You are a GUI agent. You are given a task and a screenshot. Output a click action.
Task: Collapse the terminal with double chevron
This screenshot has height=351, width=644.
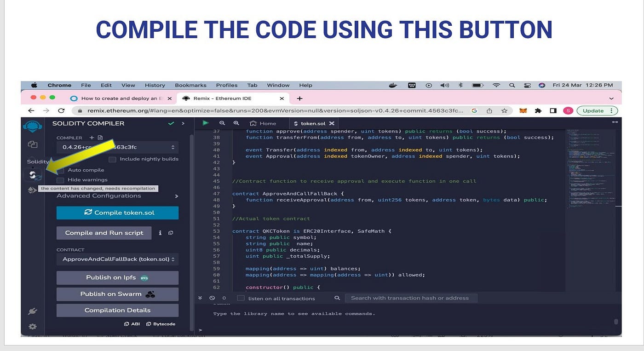click(x=200, y=298)
